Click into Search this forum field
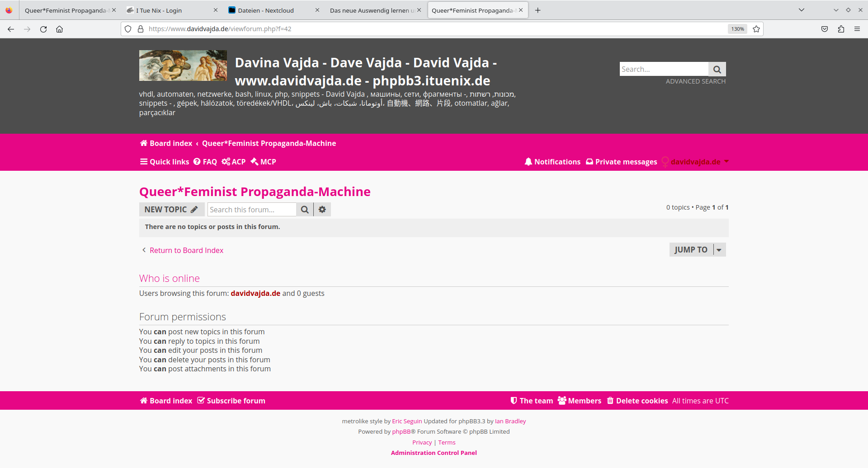This screenshot has height=468, width=868. pyautogui.click(x=251, y=210)
